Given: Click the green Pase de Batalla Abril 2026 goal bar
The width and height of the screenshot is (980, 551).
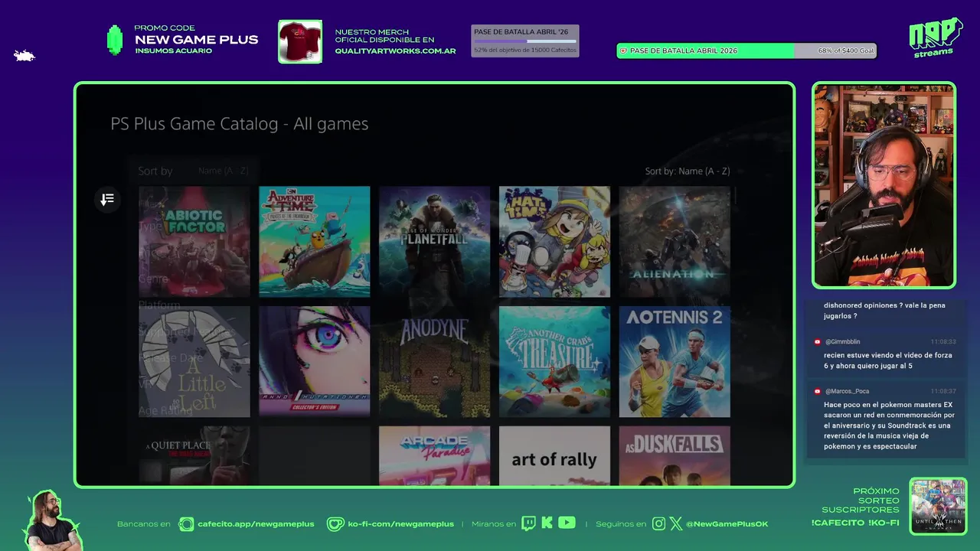Looking at the screenshot, I should pos(746,51).
